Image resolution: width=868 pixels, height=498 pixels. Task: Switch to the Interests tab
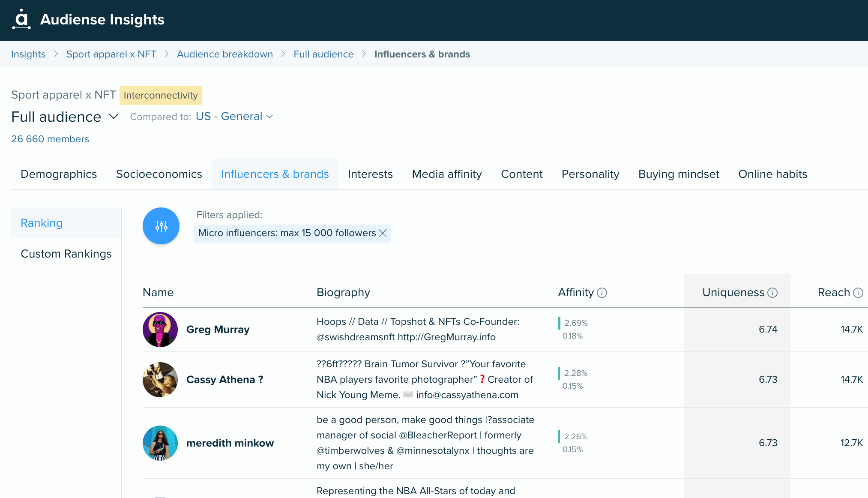[370, 174]
